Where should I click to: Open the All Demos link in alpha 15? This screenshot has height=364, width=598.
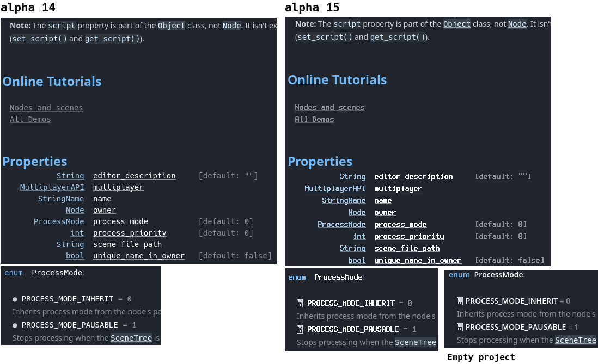click(x=314, y=119)
